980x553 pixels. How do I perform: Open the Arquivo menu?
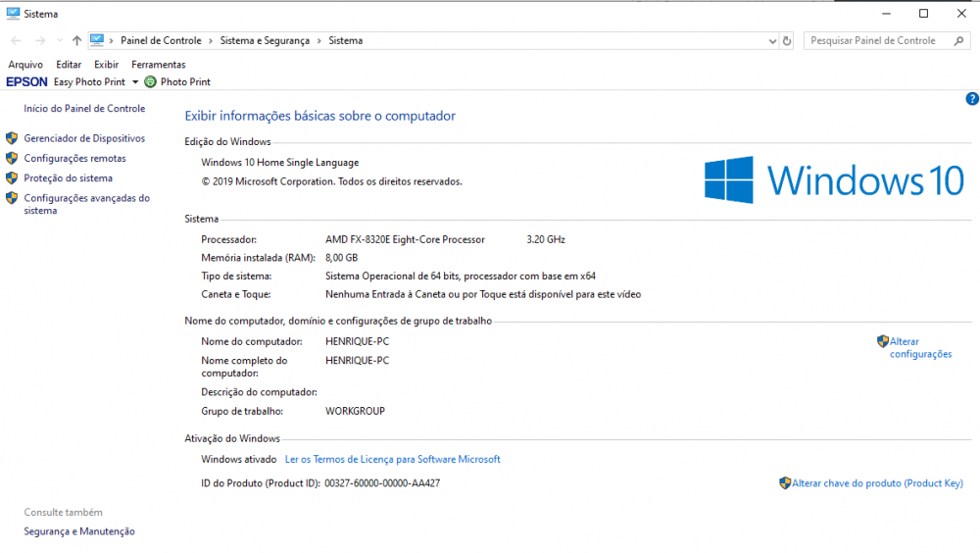25,65
